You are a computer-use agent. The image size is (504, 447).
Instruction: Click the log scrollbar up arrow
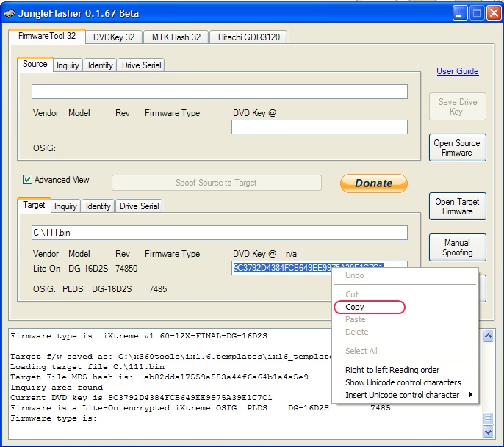pos(489,336)
